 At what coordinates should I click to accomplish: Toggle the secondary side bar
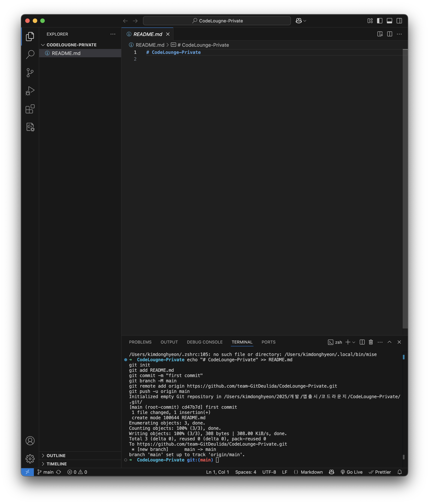click(399, 21)
